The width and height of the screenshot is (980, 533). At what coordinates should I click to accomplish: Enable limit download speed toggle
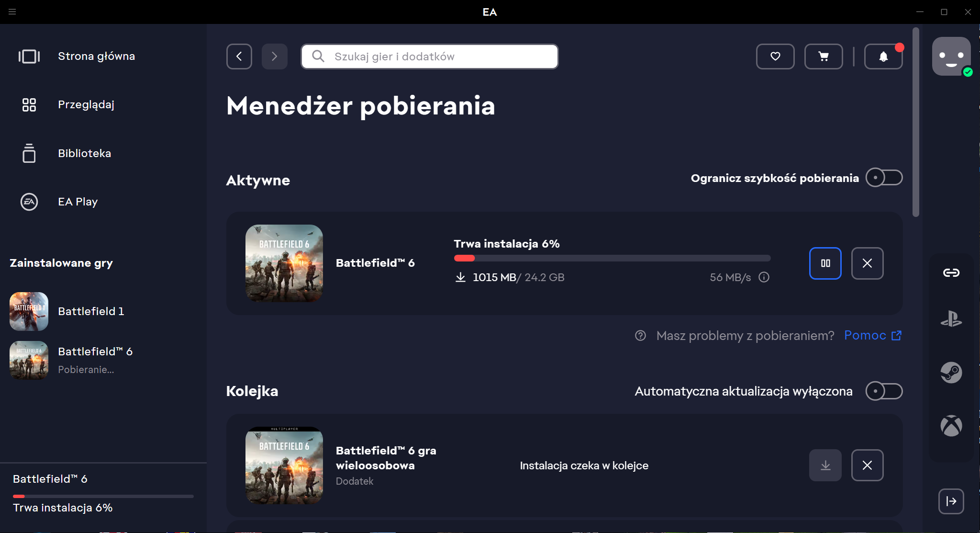[884, 178]
